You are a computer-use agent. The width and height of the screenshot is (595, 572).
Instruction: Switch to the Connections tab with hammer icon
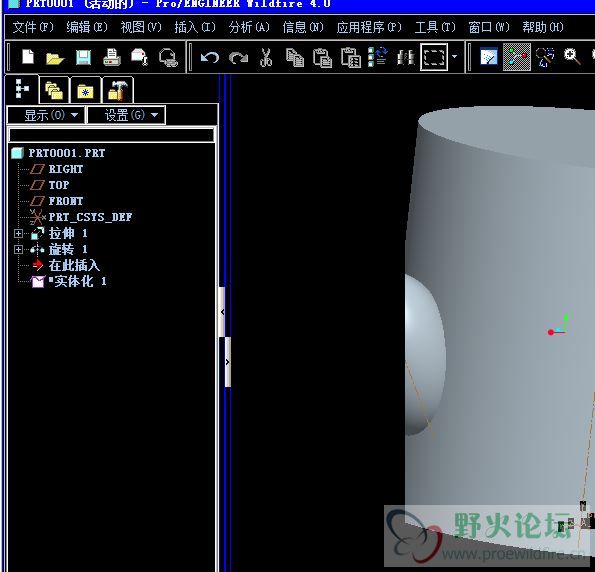(x=118, y=90)
